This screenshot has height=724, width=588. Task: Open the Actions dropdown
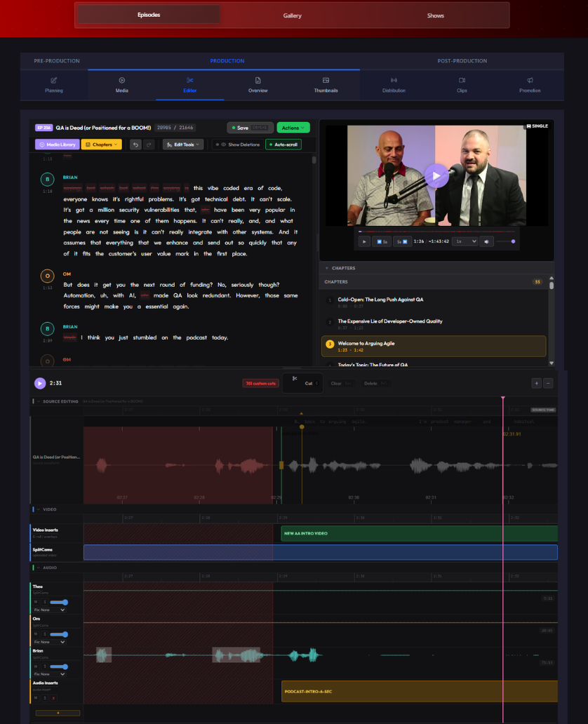pyautogui.click(x=293, y=128)
